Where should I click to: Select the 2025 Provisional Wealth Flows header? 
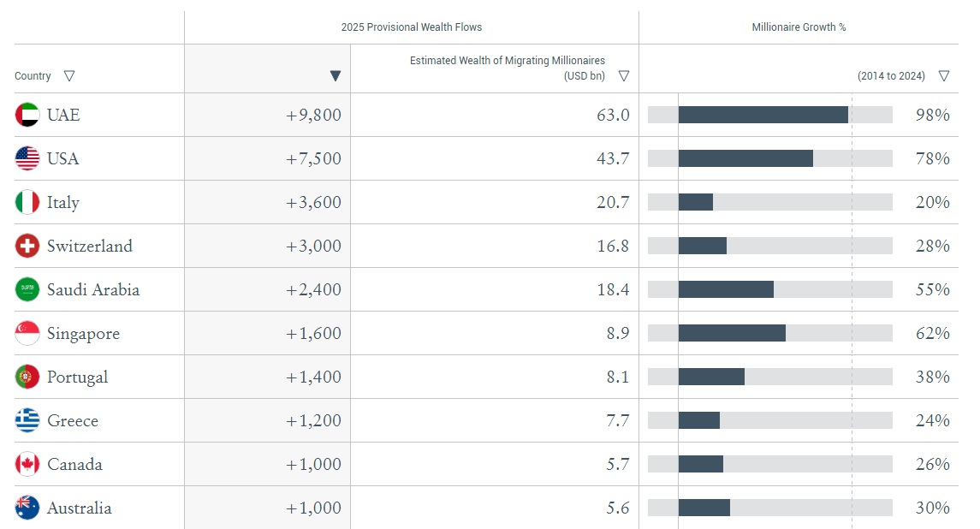click(x=411, y=27)
